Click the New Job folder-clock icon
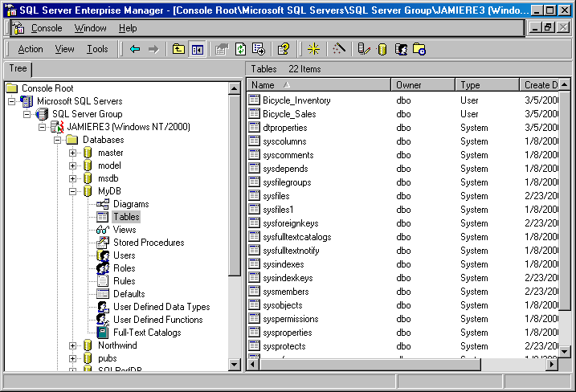 pos(419,49)
